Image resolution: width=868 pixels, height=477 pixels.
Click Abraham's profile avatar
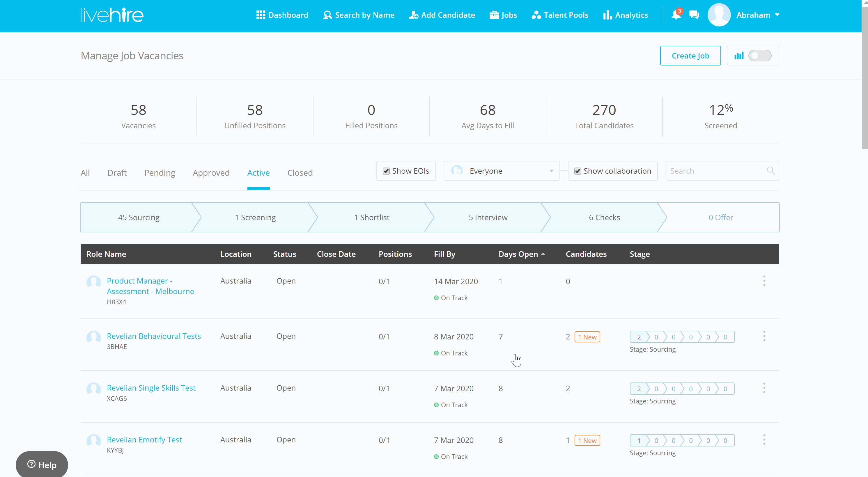(x=719, y=15)
